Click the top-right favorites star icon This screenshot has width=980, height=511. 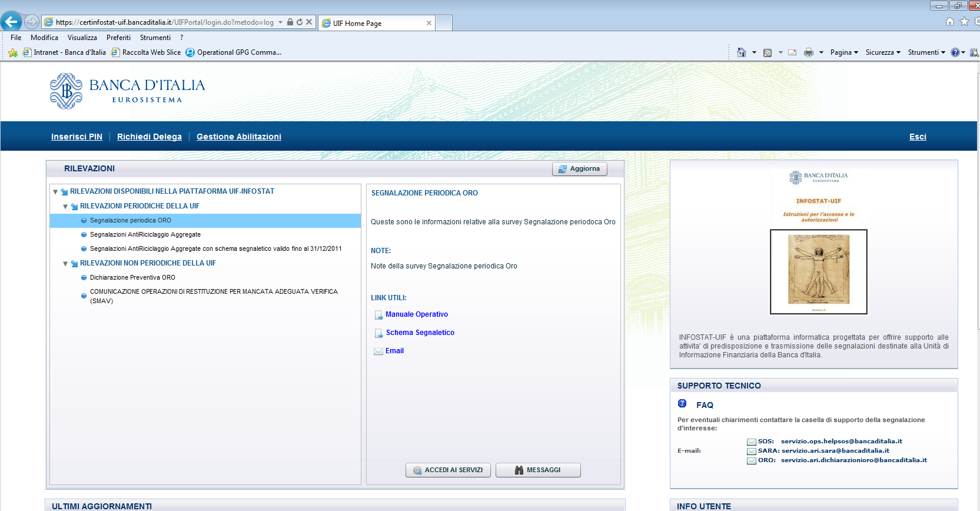tap(964, 22)
